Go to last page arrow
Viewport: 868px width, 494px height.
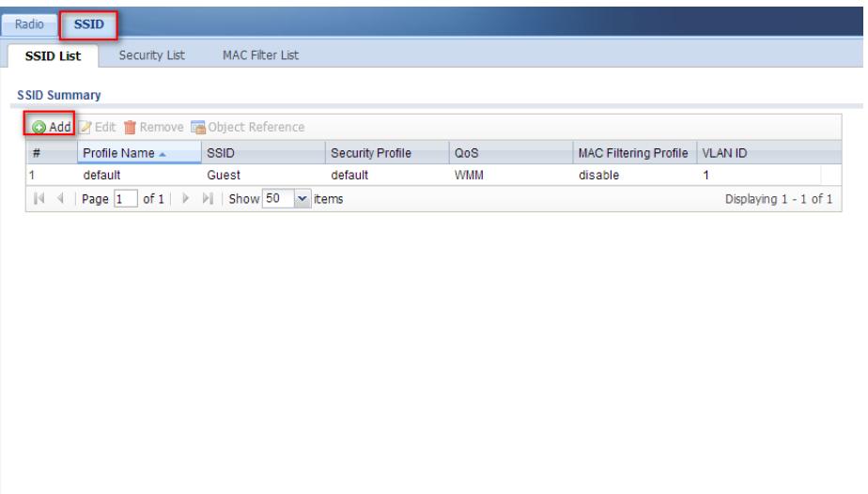click(208, 198)
